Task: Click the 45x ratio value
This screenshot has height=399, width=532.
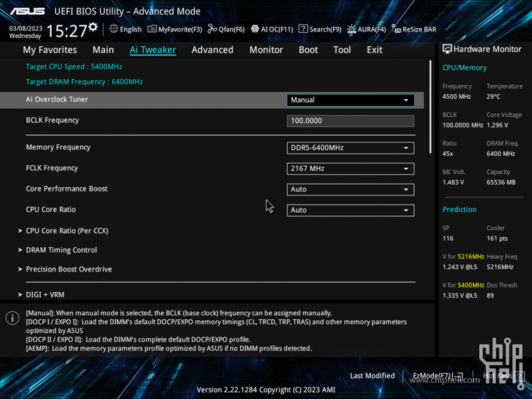Action: [x=448, y=154]
